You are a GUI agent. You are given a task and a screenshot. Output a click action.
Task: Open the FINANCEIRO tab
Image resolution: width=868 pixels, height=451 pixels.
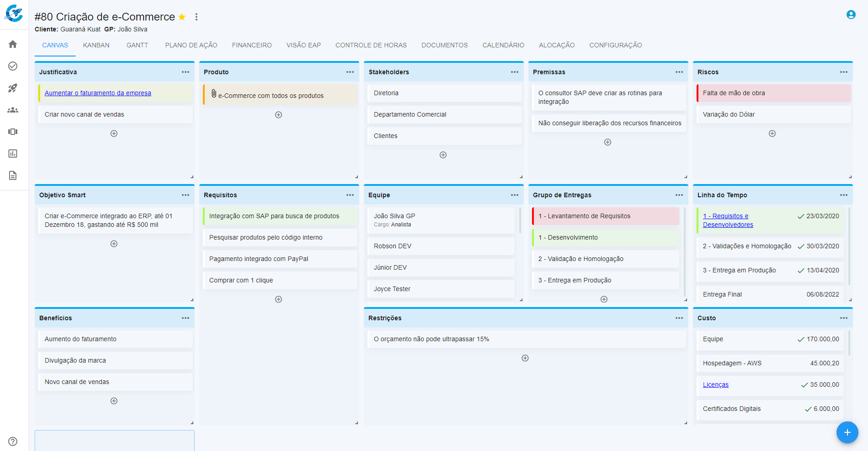click(x=252, y=45)
